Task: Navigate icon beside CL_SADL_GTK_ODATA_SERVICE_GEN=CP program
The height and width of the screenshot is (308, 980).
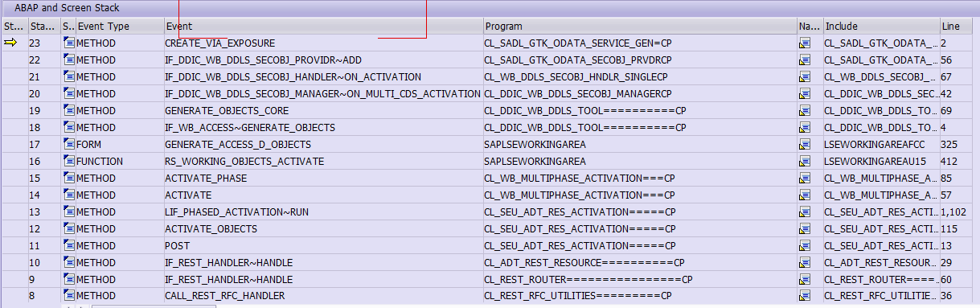Action: [x=804, y=43]
